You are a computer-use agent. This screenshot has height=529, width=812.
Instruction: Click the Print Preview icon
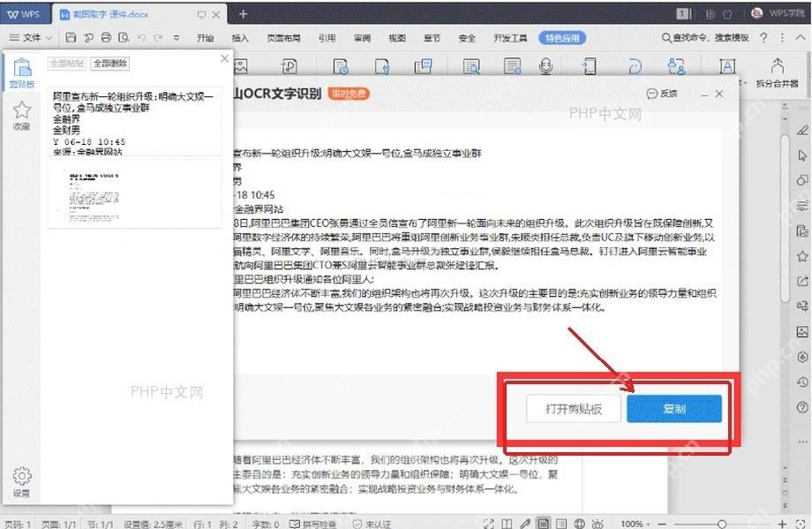tap(124, 37)
